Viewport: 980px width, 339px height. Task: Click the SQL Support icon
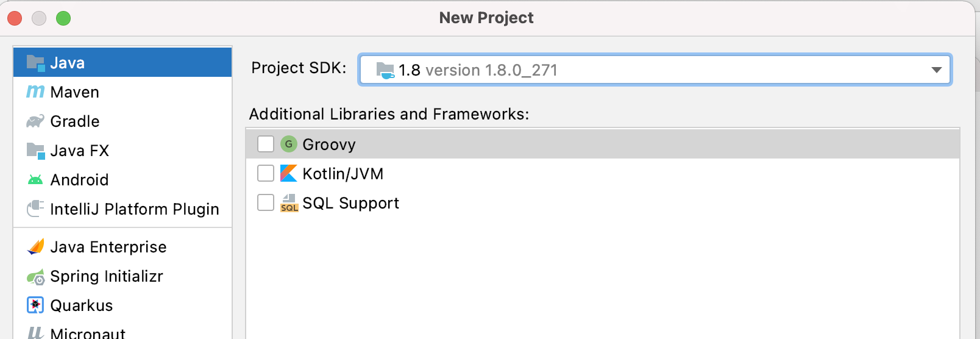tap(289, 202)
